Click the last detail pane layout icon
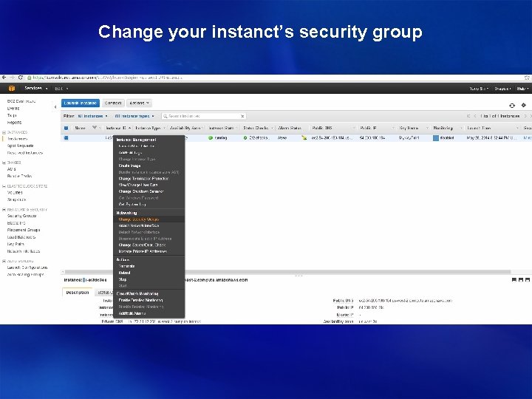 coord(528,280)
